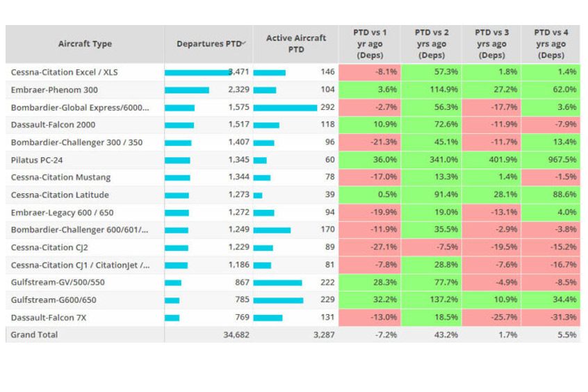Click the red -8.1% cell
This screenshot has height=392, width=588.
click(x=370, y=72)
